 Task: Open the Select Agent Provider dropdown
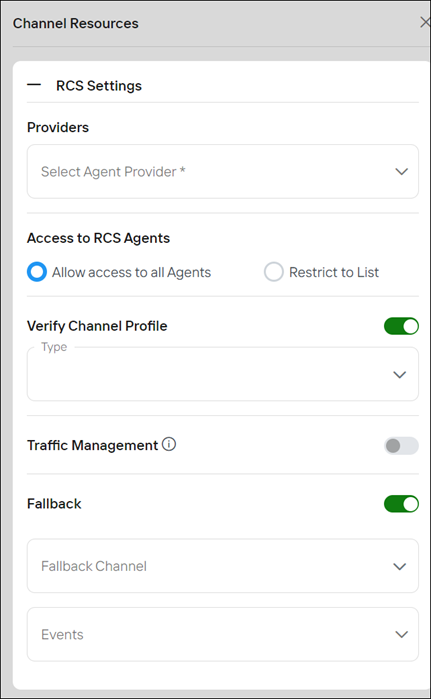223,171
